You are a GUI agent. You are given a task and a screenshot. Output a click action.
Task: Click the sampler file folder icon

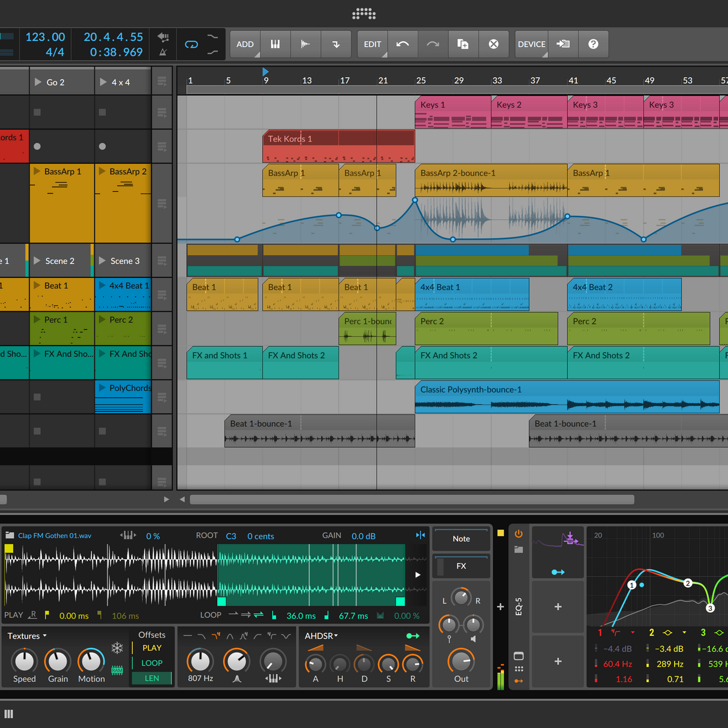point(10,536)
